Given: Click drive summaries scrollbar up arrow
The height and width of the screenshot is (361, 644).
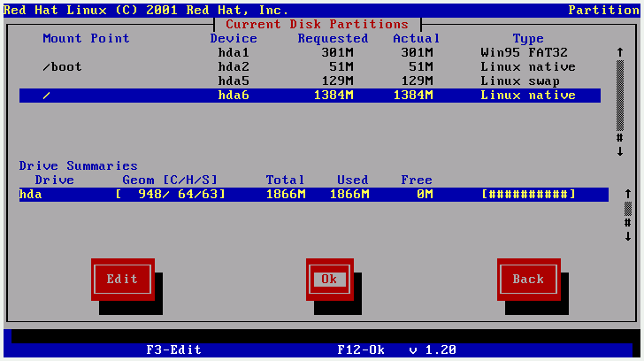Looking at the screenshot, I should click(x=628, y=194).
